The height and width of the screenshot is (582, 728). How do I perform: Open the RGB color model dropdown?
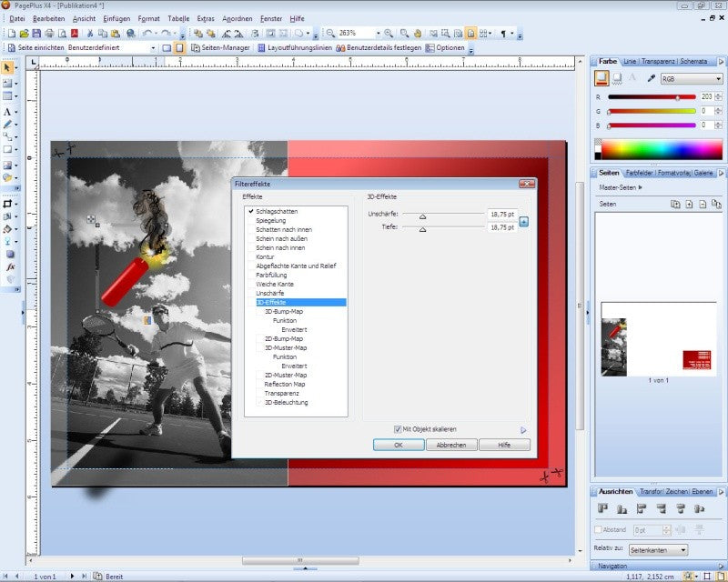(x=692, y=79)
